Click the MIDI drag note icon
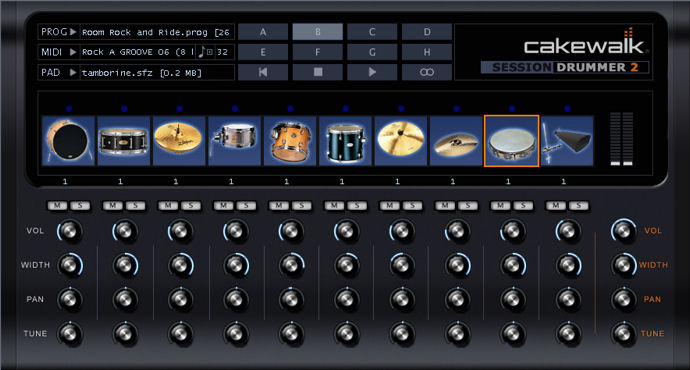The image size is (690, 370). (x=202, y=52)
